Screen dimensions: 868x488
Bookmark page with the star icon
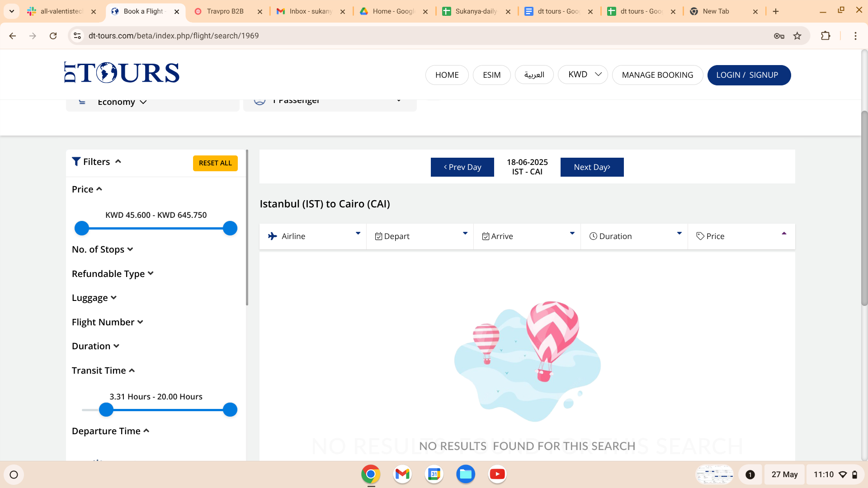pos(797,36)
